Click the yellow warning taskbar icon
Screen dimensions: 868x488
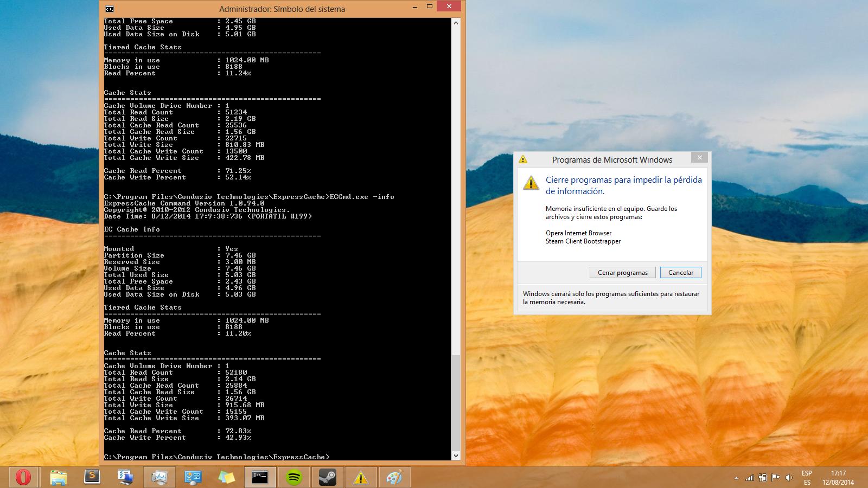pos(361,477)
